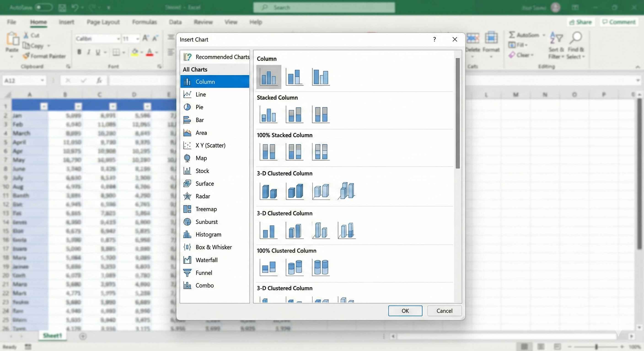Select the Funnel chart type
Image resolution: width=644 pixels, height=351 pixels.
coord(204,273)
